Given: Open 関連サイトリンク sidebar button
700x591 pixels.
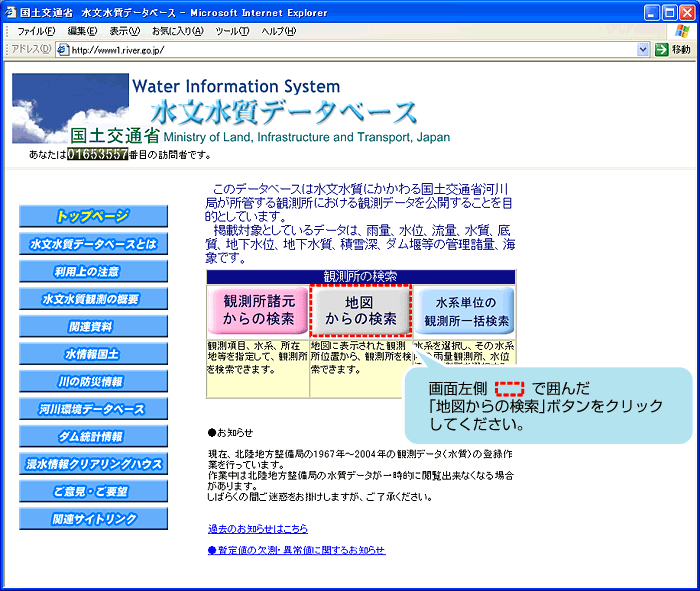Looking at the screenshot, I should pos(94,519).
